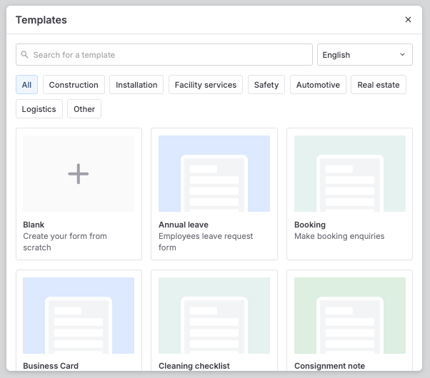Click 'Create your form from scratch' description

click(x=65, y=242)
